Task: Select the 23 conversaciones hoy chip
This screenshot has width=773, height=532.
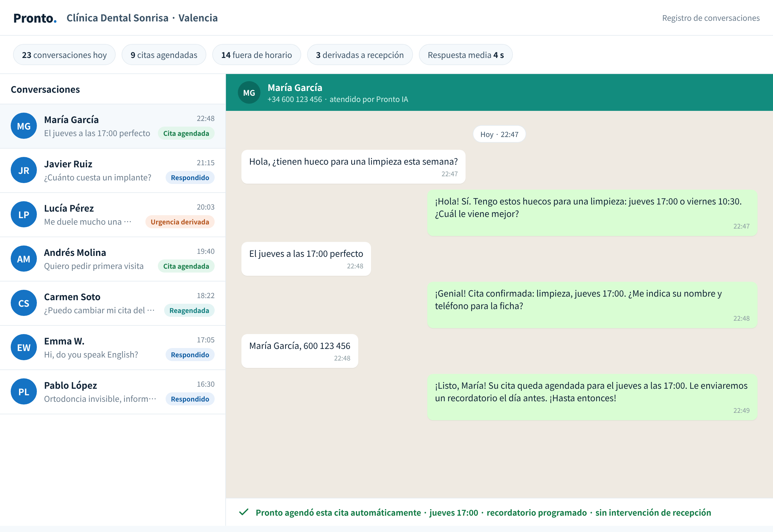Action: click(64, 55)
